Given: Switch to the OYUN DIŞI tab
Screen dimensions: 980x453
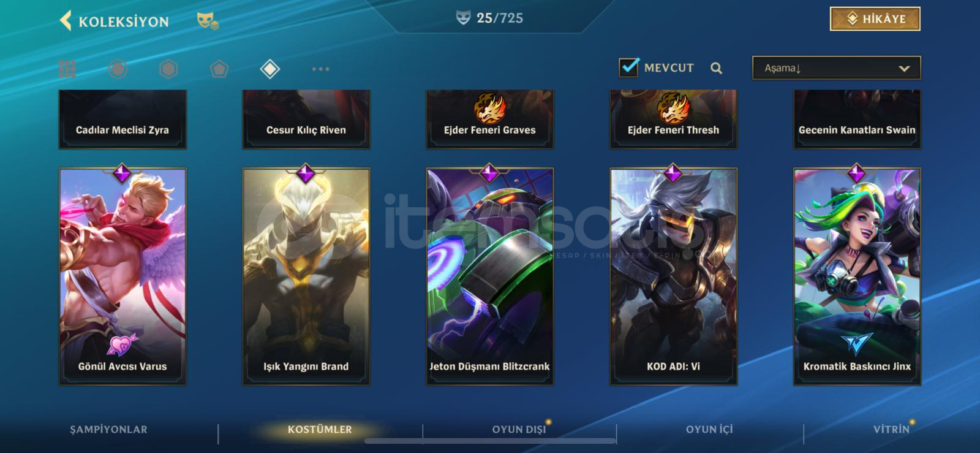Looking at the screenshot, I should 519,429.
